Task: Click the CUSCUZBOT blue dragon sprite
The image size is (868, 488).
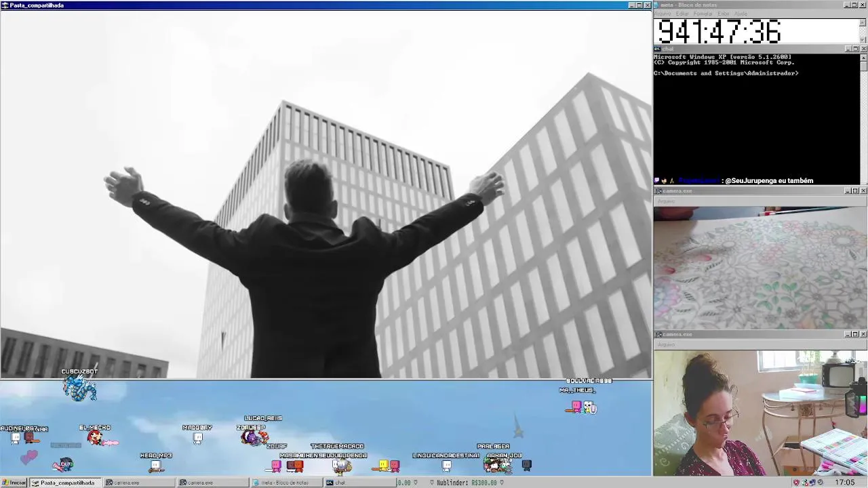Action: coord(80,388)
